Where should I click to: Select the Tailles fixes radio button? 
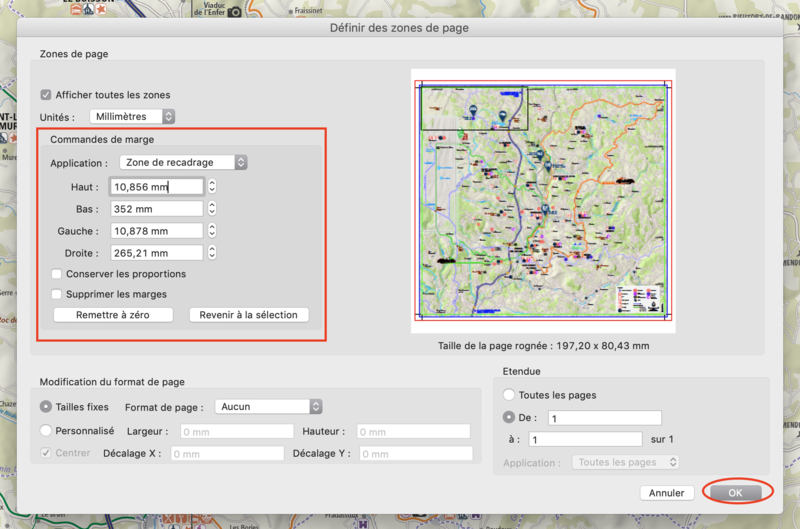click(46, 407)
